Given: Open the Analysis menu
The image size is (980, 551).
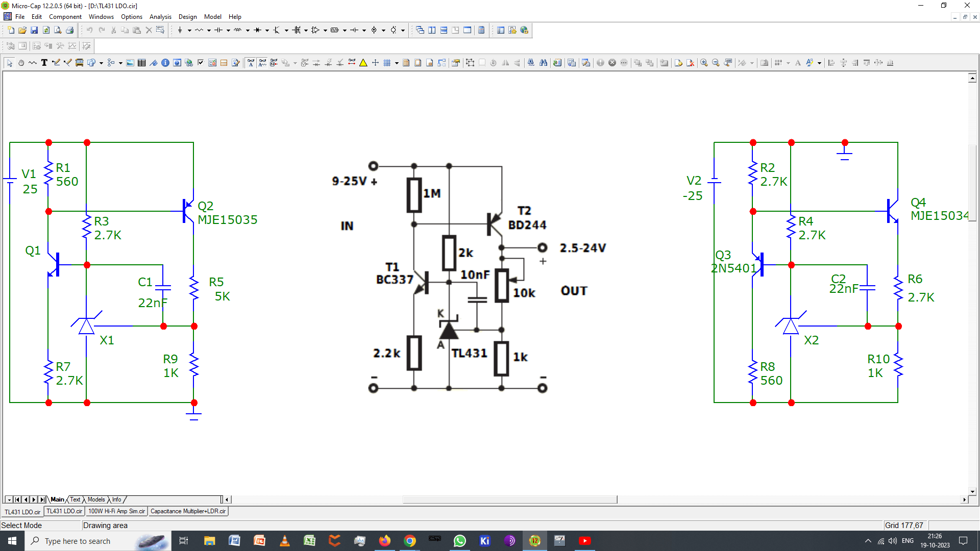Looking at the screenshot, I should (160, 17).
